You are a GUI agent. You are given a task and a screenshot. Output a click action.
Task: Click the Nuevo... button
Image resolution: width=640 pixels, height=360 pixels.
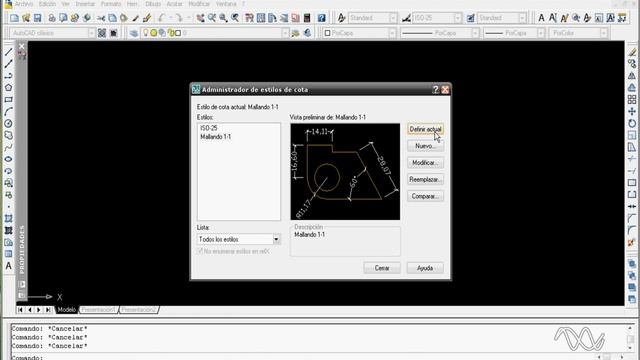coord(425,146)
